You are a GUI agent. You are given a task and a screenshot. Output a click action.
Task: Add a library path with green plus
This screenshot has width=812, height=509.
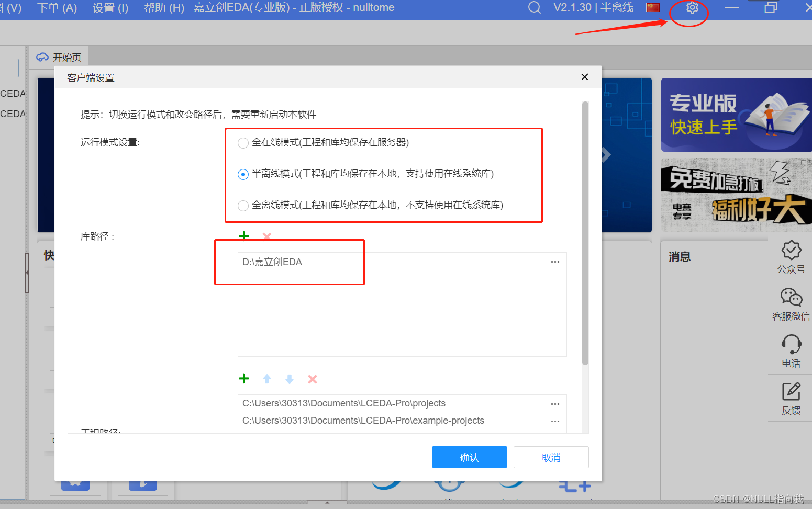pos(244,236)
